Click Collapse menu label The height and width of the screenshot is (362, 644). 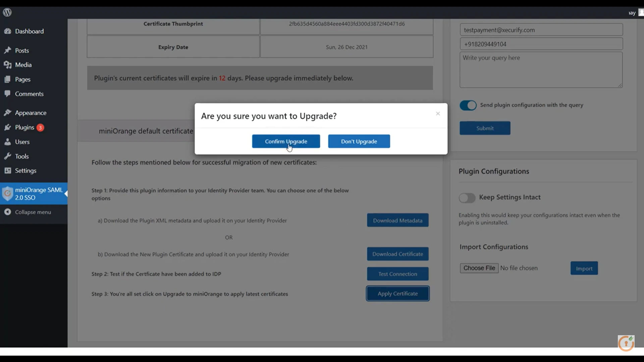tap(33, 212)
